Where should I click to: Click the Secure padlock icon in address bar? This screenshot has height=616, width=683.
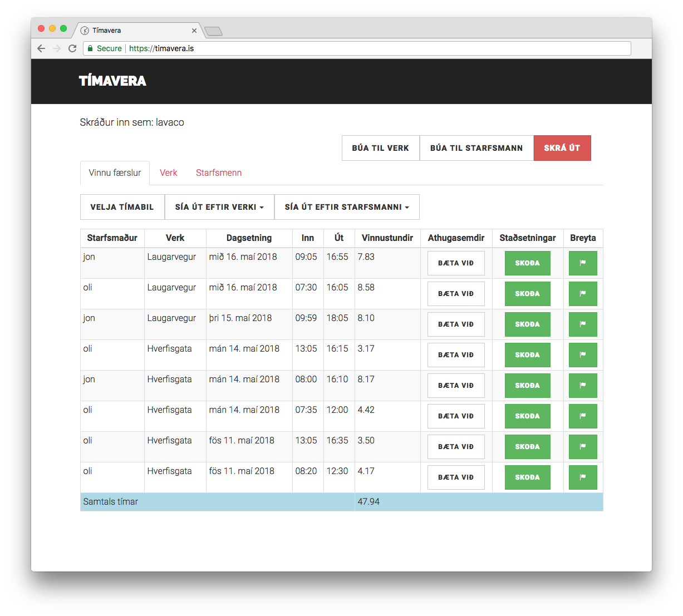[90, 48]
